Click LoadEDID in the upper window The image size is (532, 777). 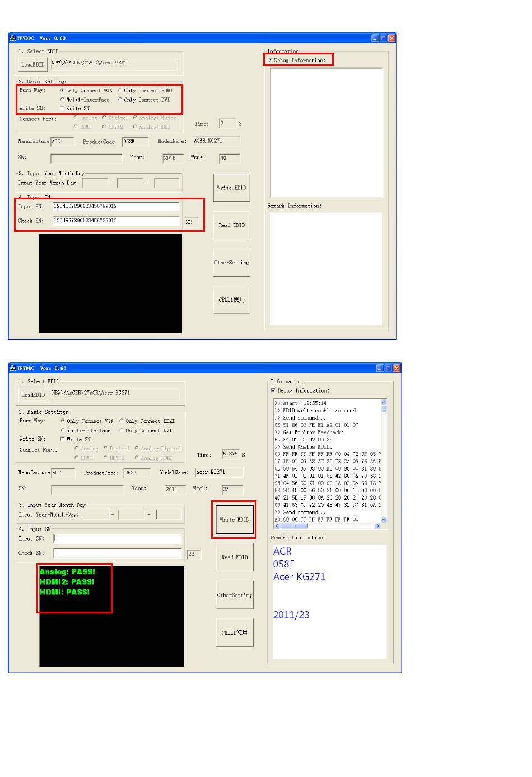[x=33, y=64]
